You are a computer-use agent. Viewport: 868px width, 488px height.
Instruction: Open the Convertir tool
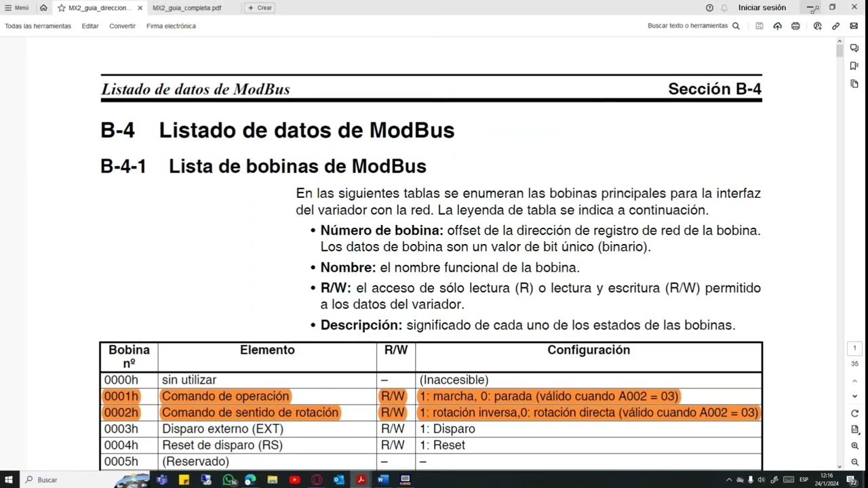(x=122, y=26)
